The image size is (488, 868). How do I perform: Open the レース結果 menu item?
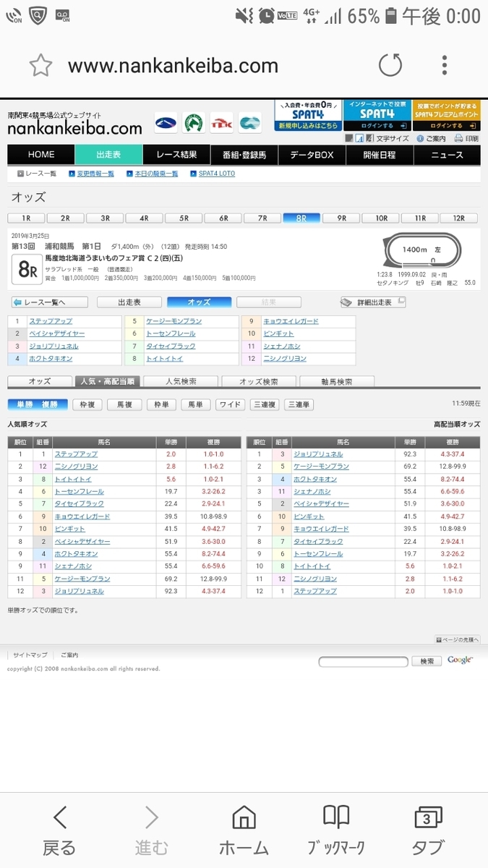pyautogui.click(x=176, y=155)
